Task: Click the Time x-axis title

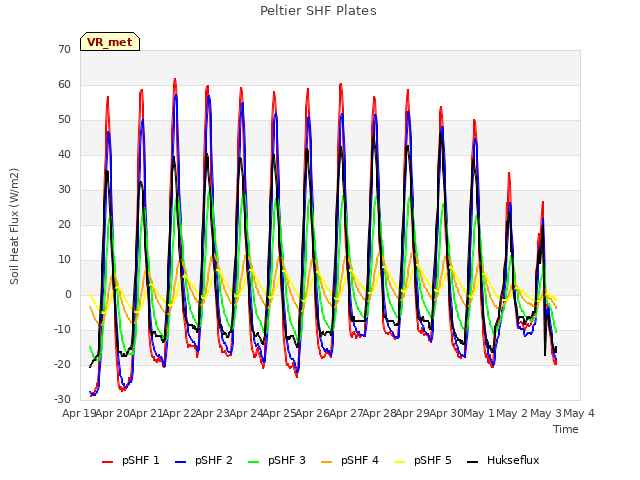Action: click(x=566, y=429)
